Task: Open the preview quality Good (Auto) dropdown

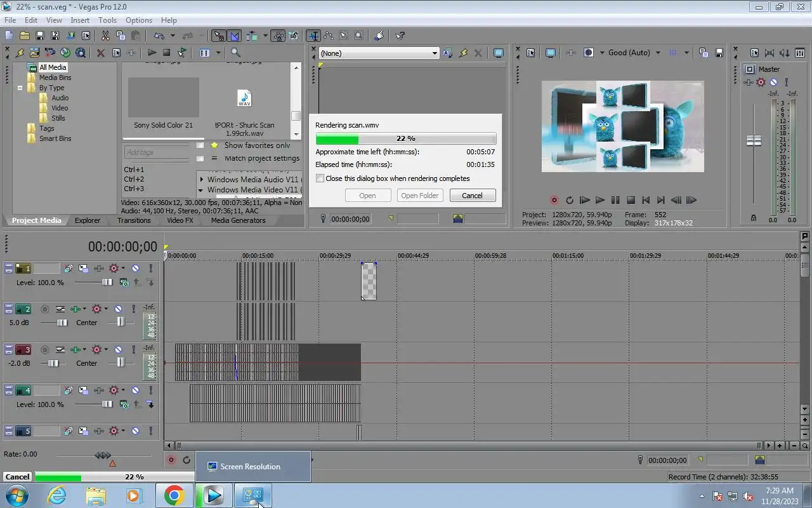Action: [x=658, y=53]
